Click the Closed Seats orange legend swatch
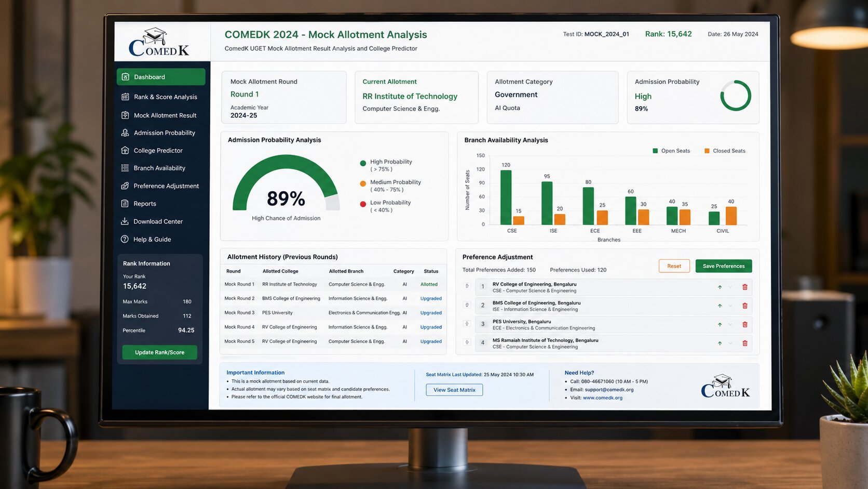 pyautogui.click(x=707, y=151)
